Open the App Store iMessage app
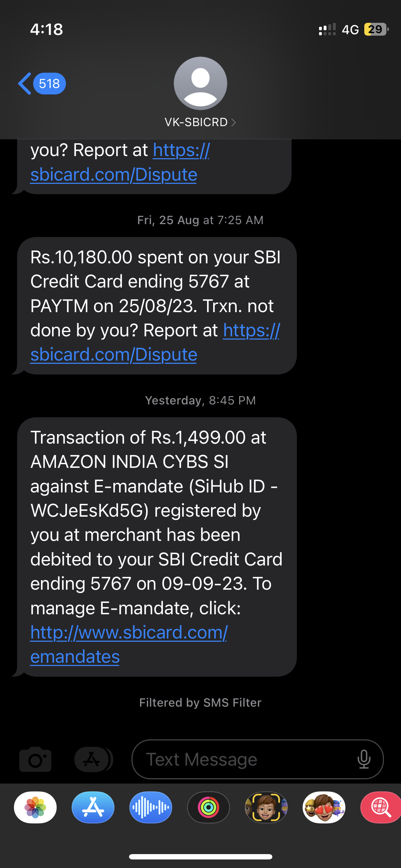Image resolution: width=401 pixels, height=868 pixels. click(x=93, y=807)
